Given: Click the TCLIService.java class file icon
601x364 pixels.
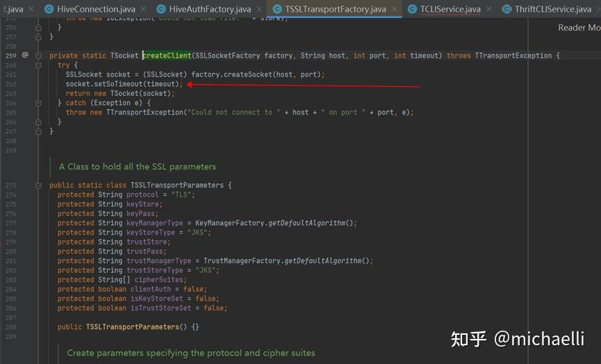Looking at the screenshot, I should click(x=412, y=9).
